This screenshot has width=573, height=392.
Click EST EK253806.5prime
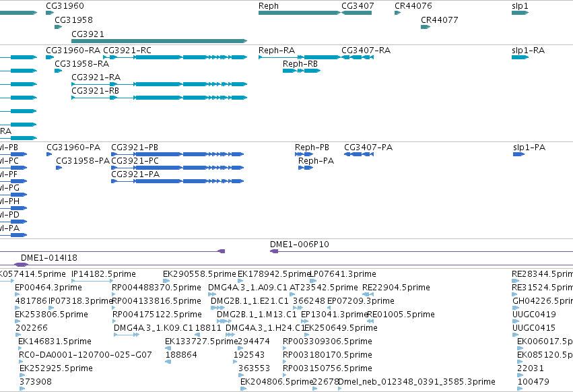(x=18, y=321)
